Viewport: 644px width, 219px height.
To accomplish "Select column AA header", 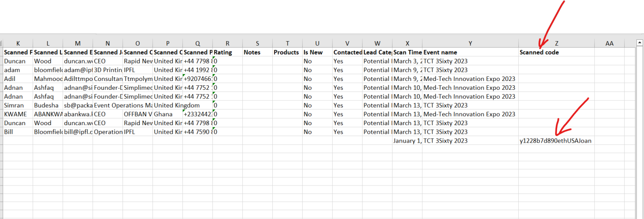I will pyautogui.click(x=609, y=43).
